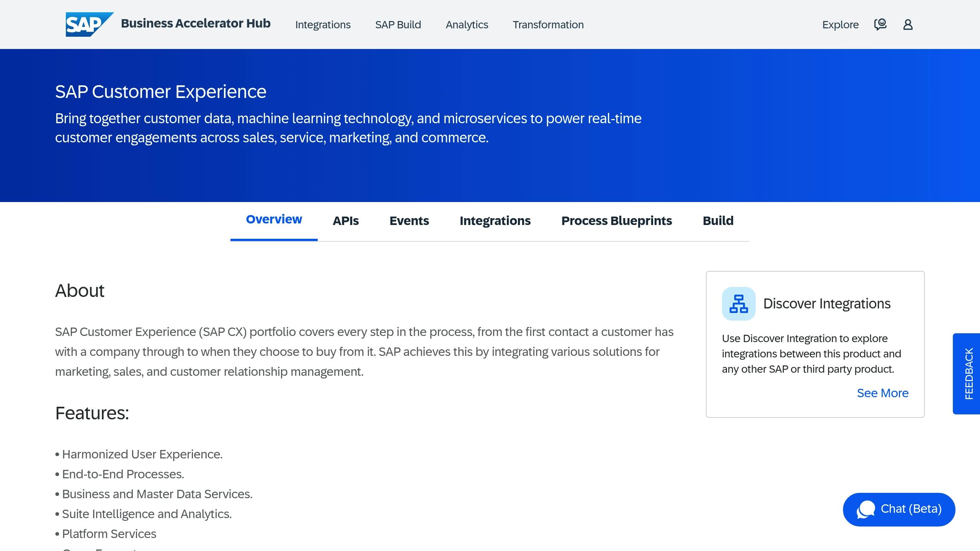Open the user profile icon
The image size is (980, 551).
pos(908,24)
